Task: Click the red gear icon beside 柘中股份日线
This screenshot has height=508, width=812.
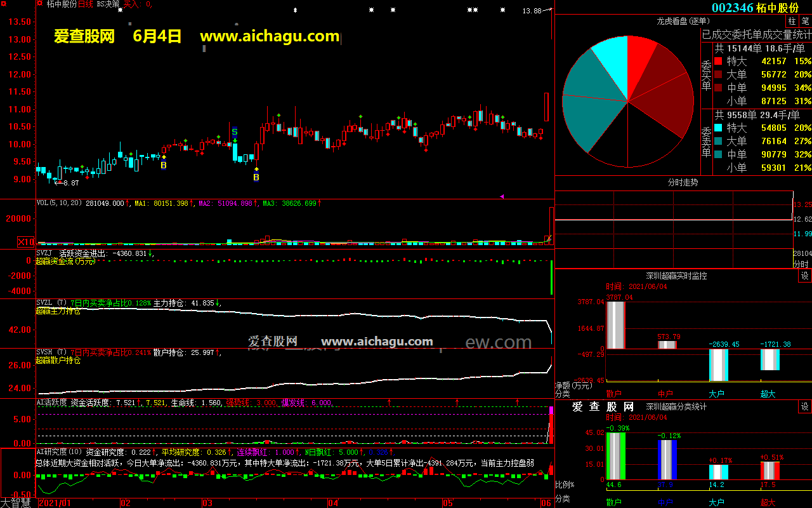Action: 41,4
